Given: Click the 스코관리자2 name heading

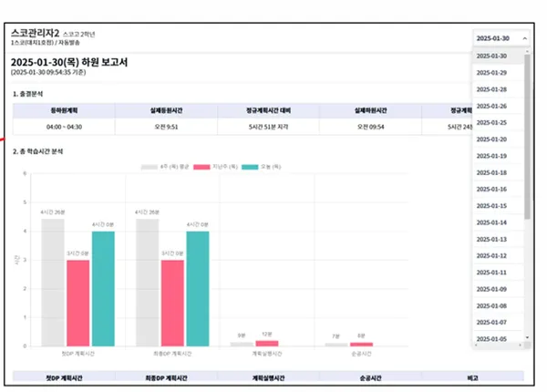Looking at the screenshot, I should 35,33.
